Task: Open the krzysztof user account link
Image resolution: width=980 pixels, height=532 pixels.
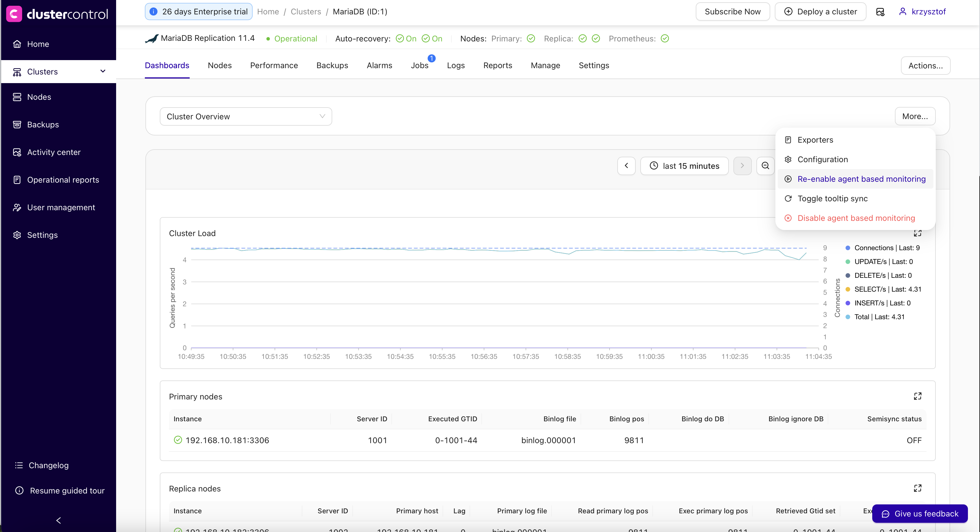Action: tap(928, 12)
